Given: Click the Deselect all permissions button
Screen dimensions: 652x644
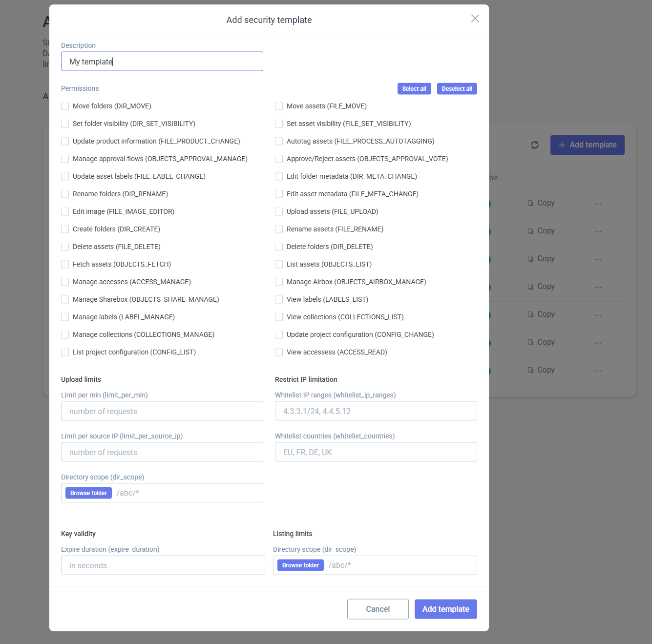Looking at the screenshot, I should point(457,89).
